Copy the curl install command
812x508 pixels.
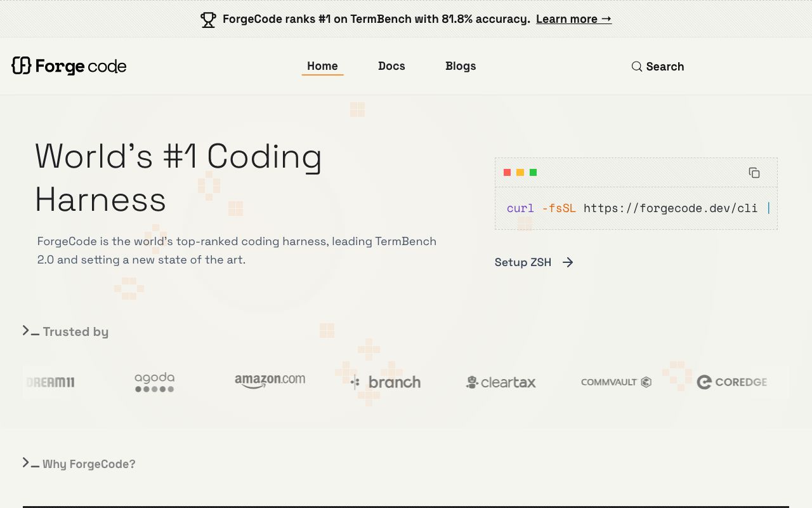tap(754, 173)
